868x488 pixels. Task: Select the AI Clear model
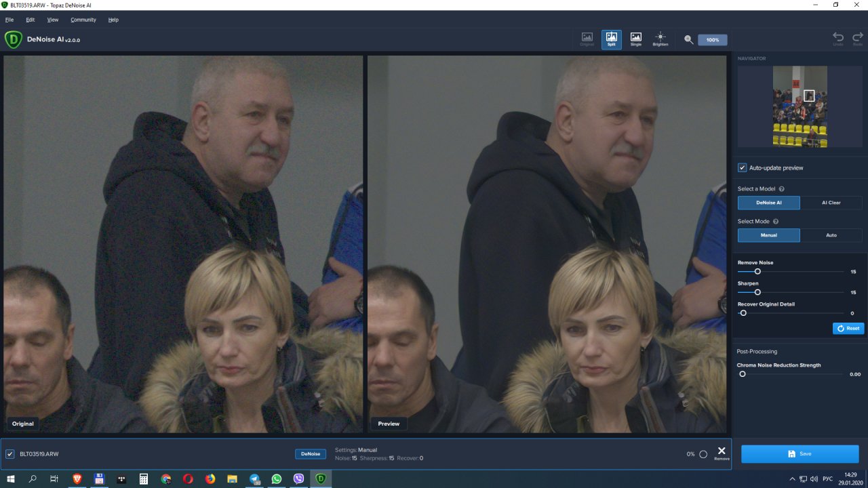pos(831,203)
